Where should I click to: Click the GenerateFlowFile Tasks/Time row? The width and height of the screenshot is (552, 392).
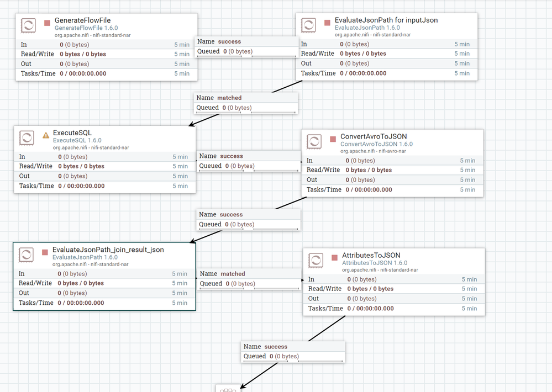(x=106, y=73)
